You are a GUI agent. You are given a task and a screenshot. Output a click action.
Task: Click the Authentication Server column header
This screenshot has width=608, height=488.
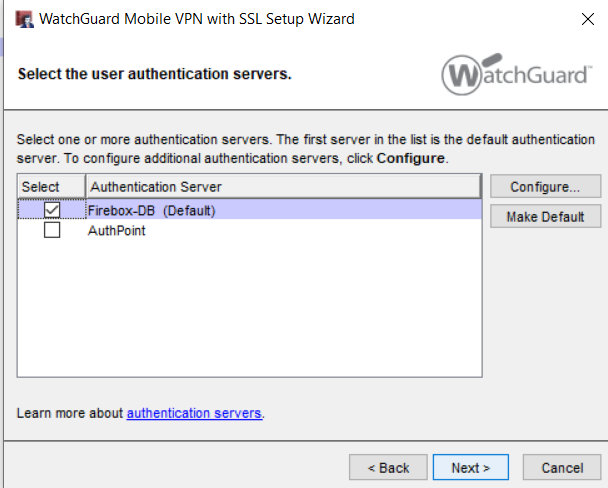coord(283,186)
